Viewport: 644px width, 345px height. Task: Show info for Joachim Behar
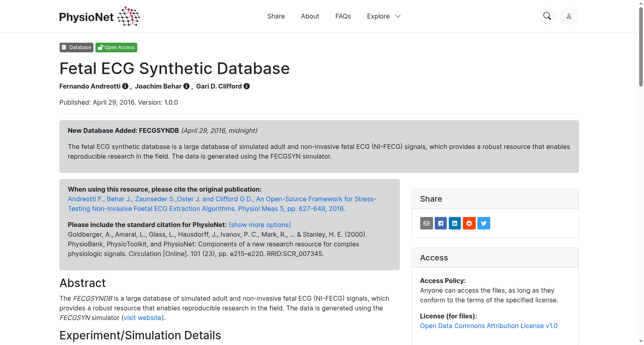pos(186,86)
